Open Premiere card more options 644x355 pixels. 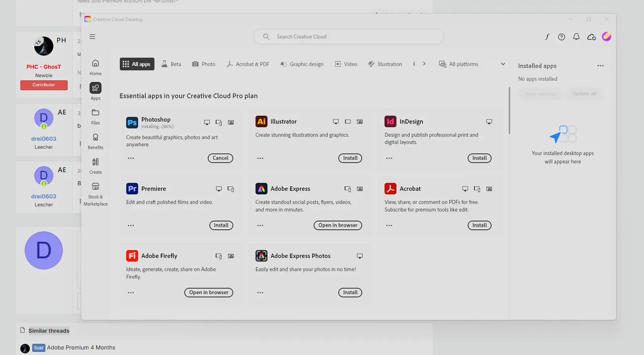[x=131, y=225]
